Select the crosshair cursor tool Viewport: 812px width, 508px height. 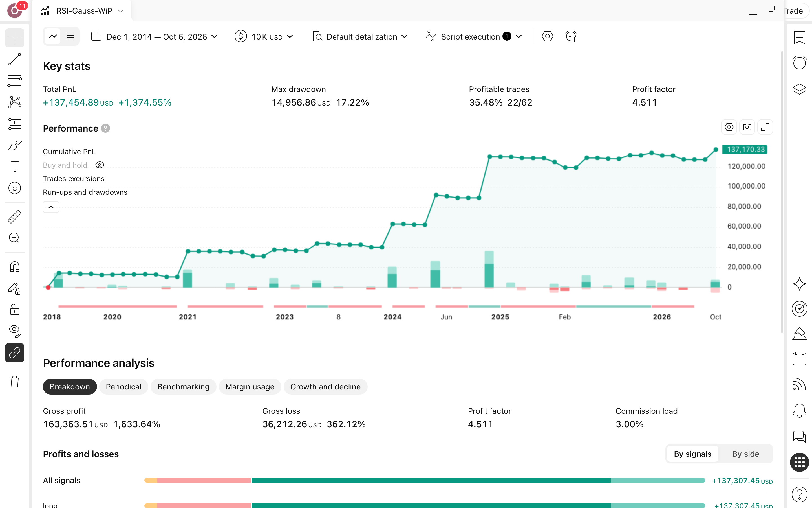tap(15, 38)
